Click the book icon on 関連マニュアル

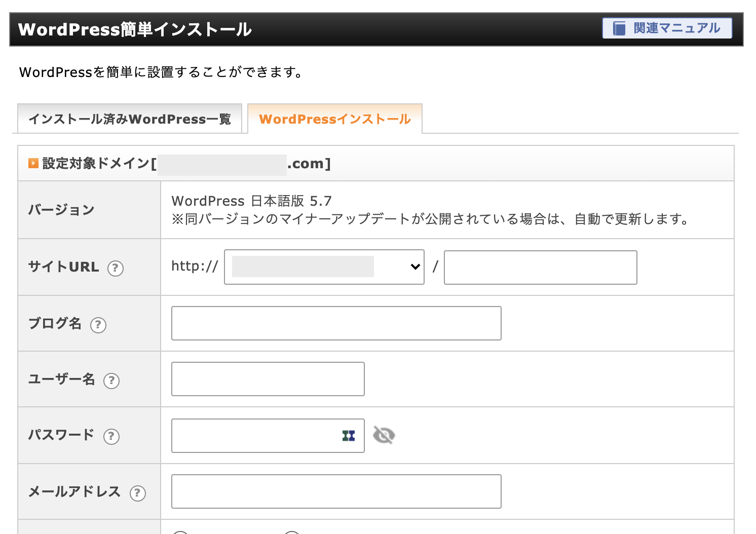pos(619,28)
